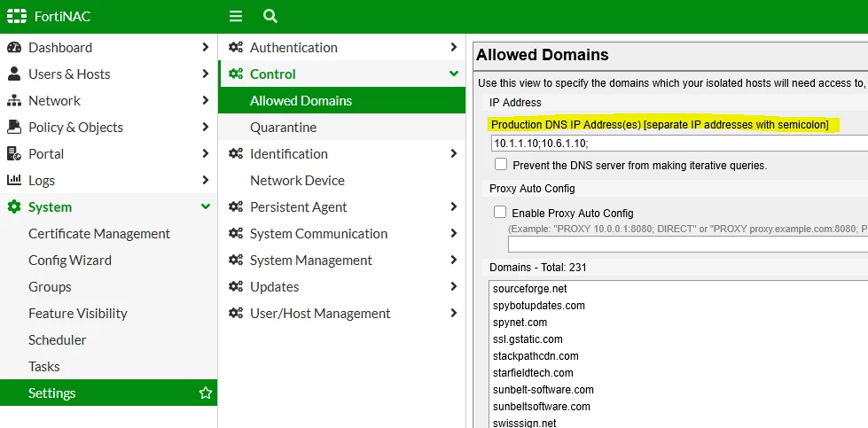
Task: Open Network Device settings
Action: click(341, 180)
